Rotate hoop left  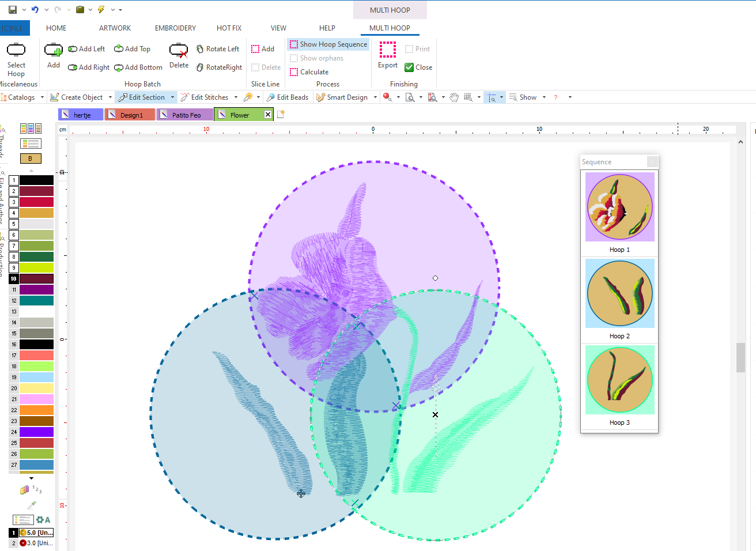[217, 49]
